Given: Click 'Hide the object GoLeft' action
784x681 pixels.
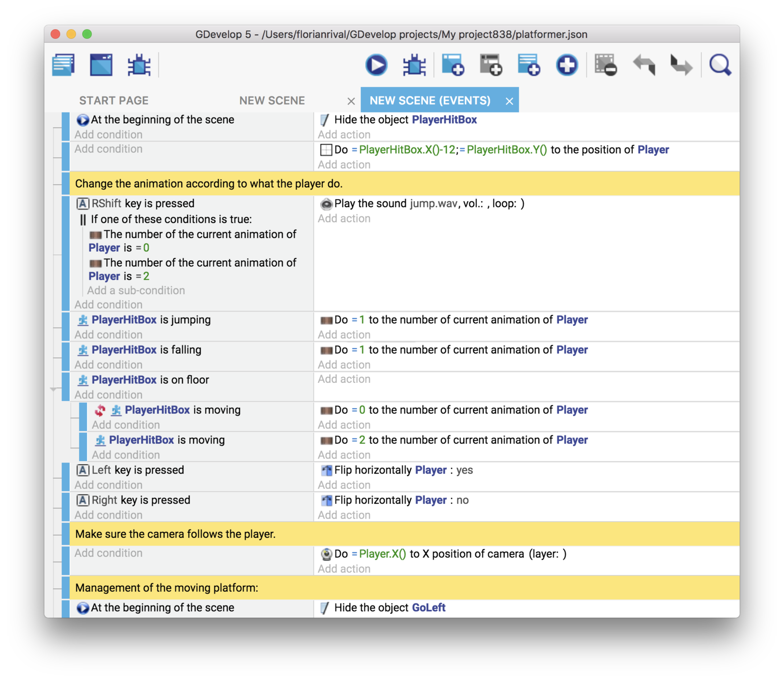Looking at the screenshot, I should [383, 607].
